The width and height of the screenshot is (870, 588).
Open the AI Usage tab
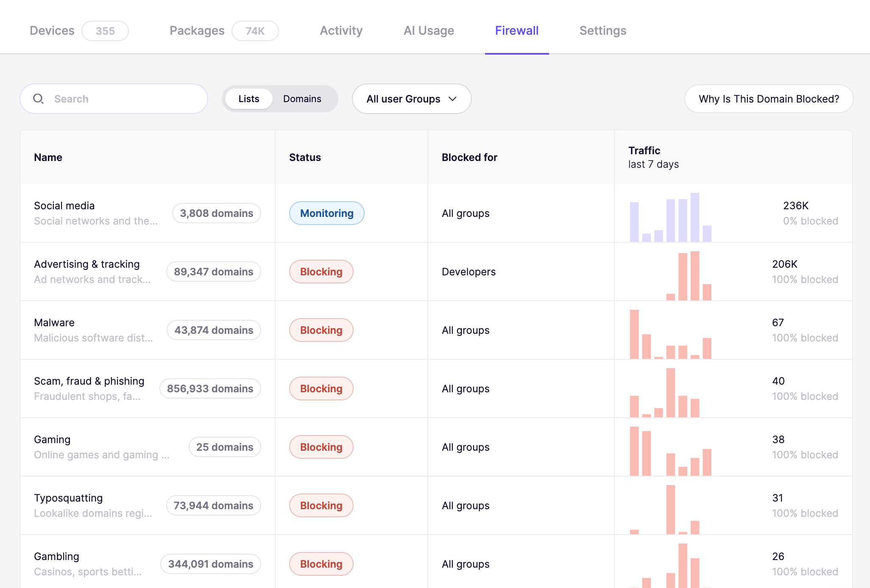429,31
